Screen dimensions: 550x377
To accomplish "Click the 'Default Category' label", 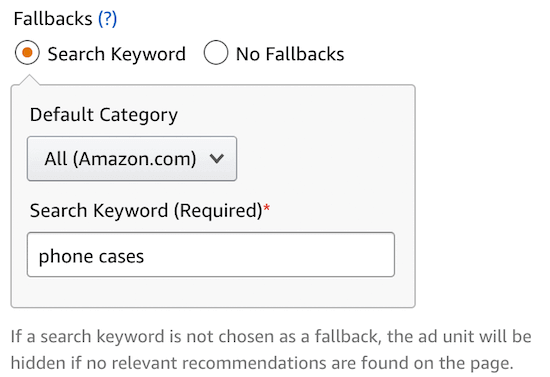I will click(104, 115).
